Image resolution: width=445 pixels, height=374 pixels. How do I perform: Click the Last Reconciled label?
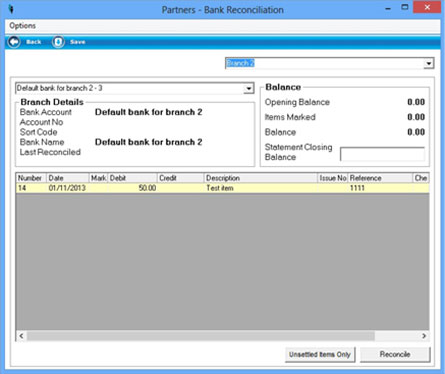pos(50,152)
